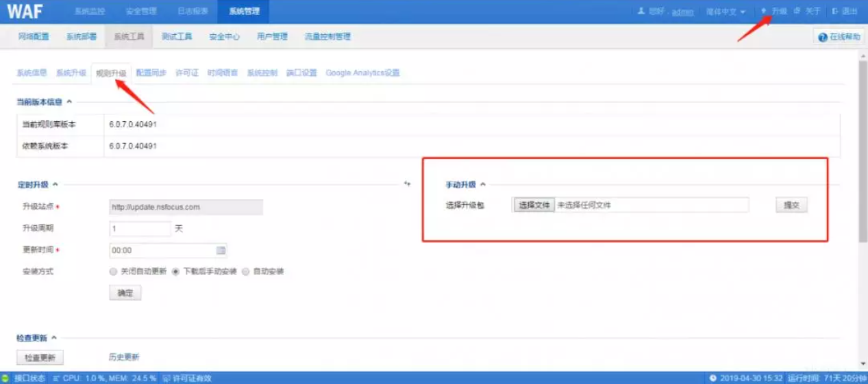
Task: Click the 升级 upgrade icon in header
Action: pos(764,12)
